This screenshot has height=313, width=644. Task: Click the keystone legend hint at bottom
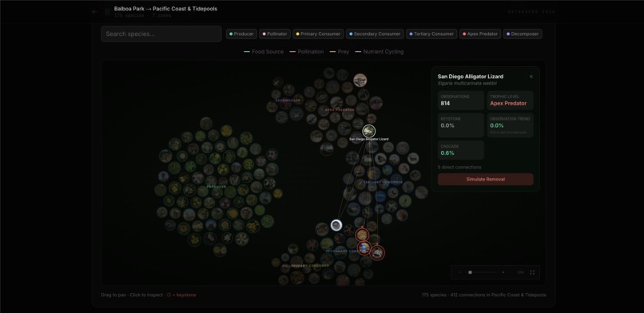[x=181, y=295]
